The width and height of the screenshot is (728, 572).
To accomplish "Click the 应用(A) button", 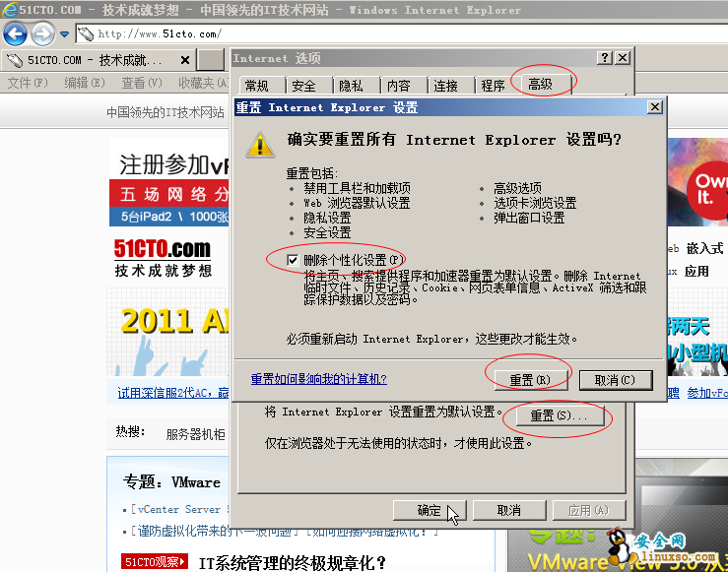I will click(589, 510).
